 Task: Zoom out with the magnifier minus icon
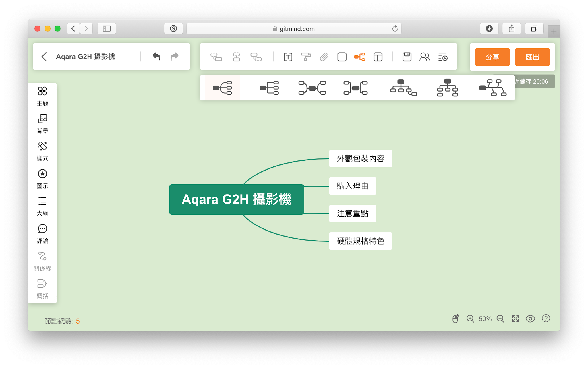(x=500, y=319)
